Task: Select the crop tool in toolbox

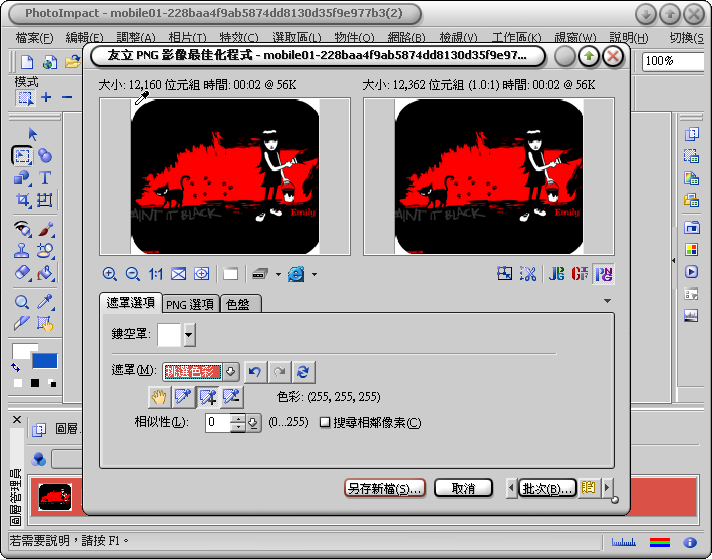Action: tap(22, 200)
